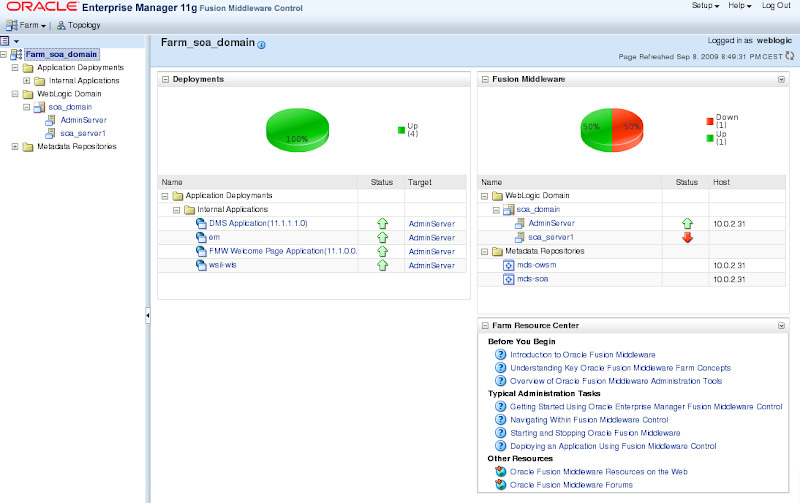Viewport: 800px width, 503px height.
Task: Expand Metadata Repositories in the left tree
Action: click(15, 146)
